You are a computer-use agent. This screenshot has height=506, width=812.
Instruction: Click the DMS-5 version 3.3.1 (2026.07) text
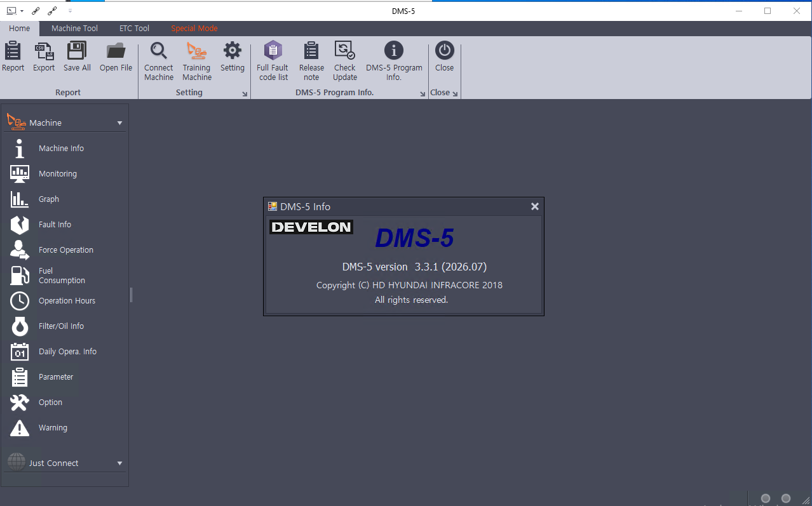click(x=414, y=267)
